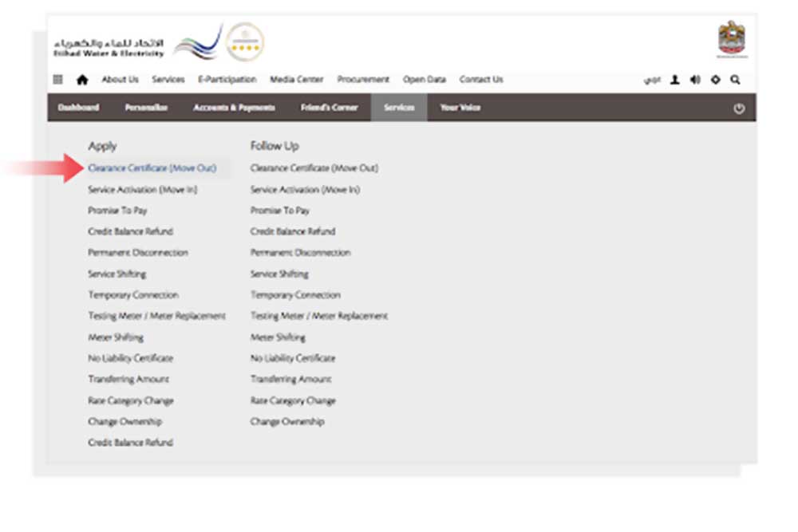798x532 pixels.
Task: Apply for Service Activation (Move In)
Action: [x=143, y=189]
